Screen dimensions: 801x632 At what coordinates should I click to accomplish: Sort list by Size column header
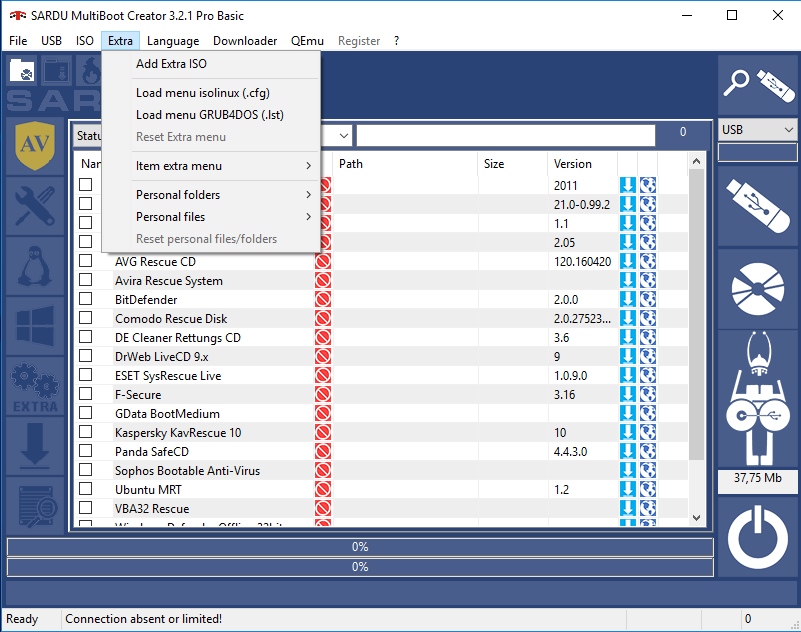(513, 163)
